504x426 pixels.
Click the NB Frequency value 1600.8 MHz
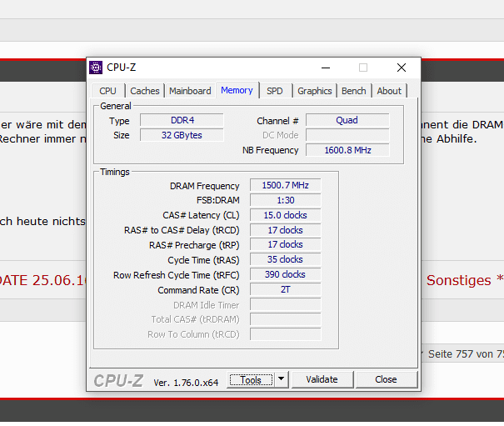pos(347,150)
